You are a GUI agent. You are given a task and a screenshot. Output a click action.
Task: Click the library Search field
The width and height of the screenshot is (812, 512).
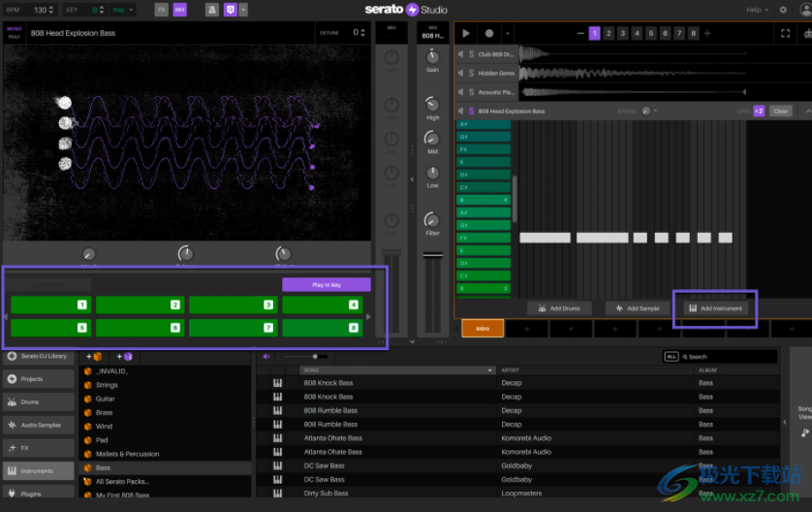(x=728, y=357)
